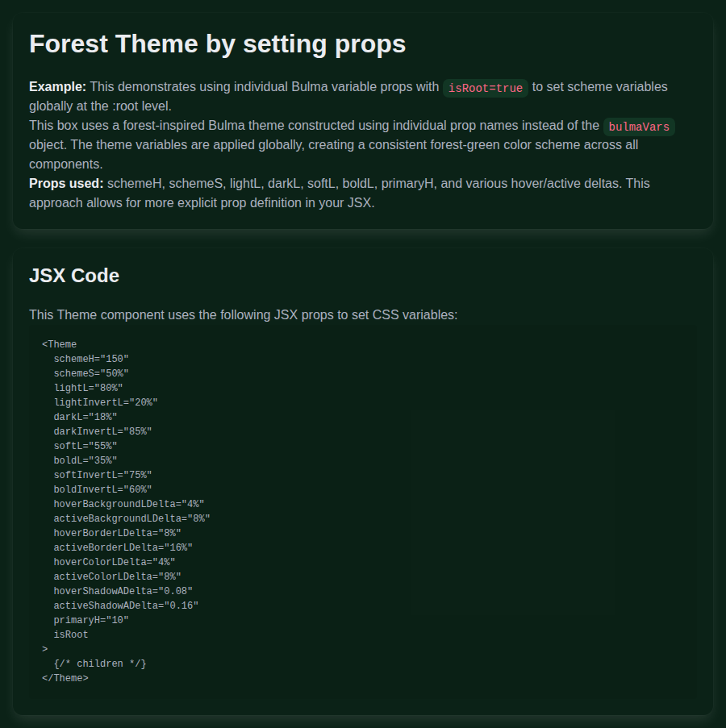Click the hoverShadowADelta="0.08" code line
Image resolution: width=726 pixels, height=728 pixels.
click(123, 591)
